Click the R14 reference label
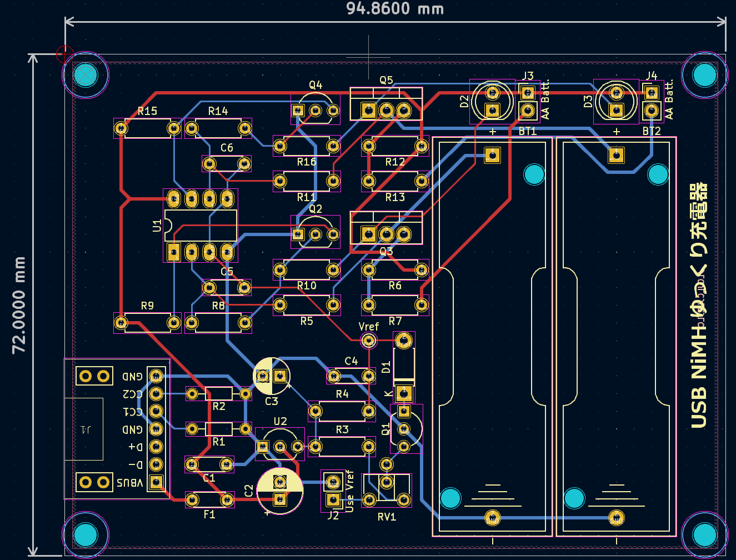The height and width of the screenshot is (560, 736). [x=218, y=111]
